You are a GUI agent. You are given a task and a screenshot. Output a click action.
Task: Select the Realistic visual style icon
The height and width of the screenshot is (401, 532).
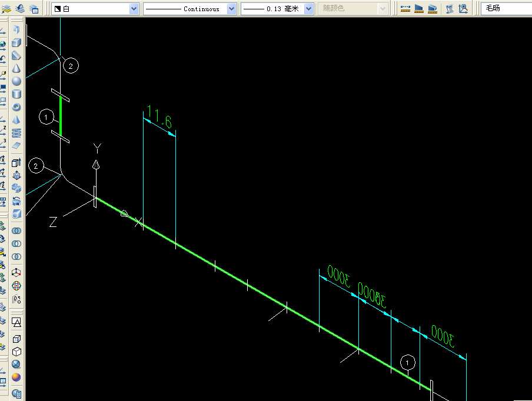tap(16, 365)
